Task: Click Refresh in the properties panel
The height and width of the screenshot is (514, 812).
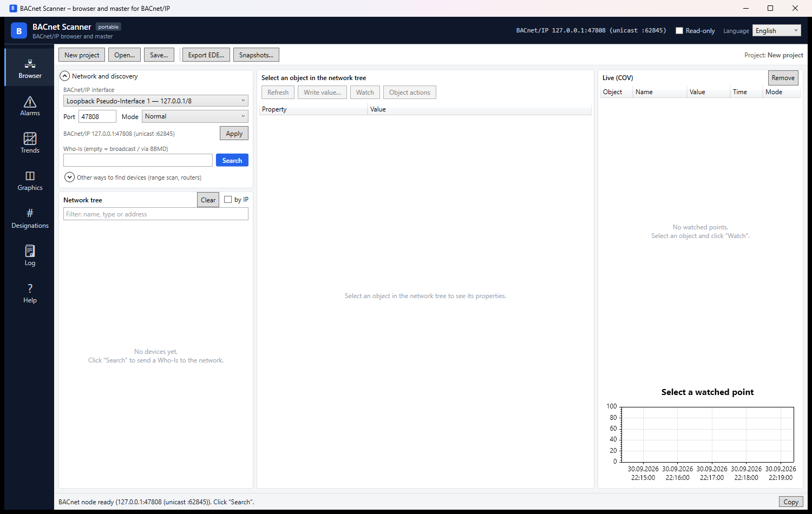Action: click(278, 93)
